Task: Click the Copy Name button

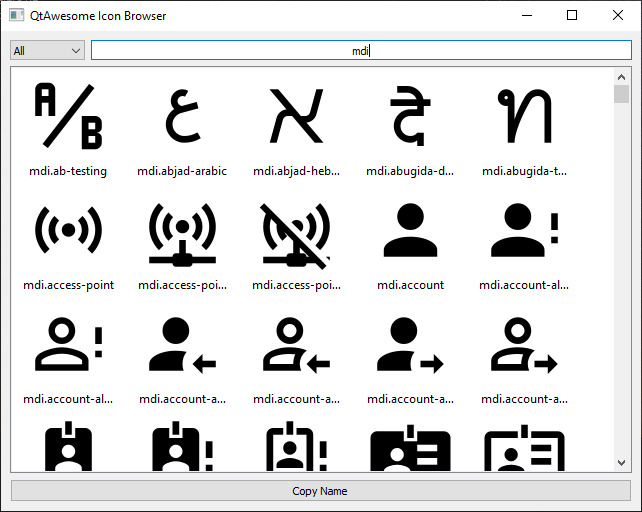Action: (x=321, y=491)
